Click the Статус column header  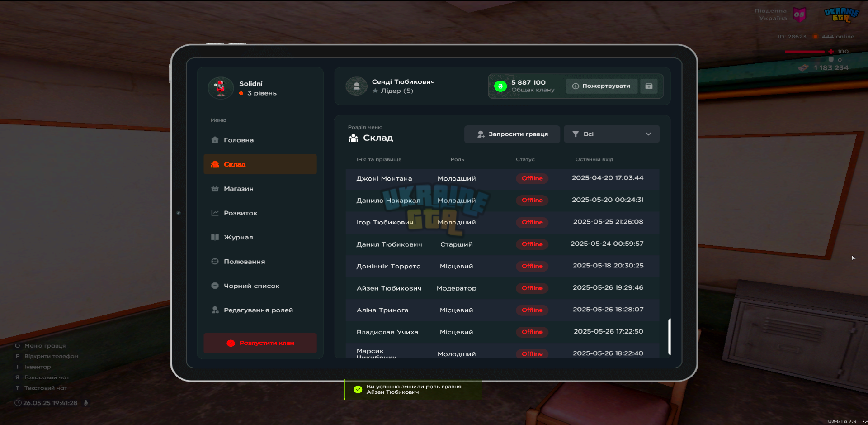525,159
